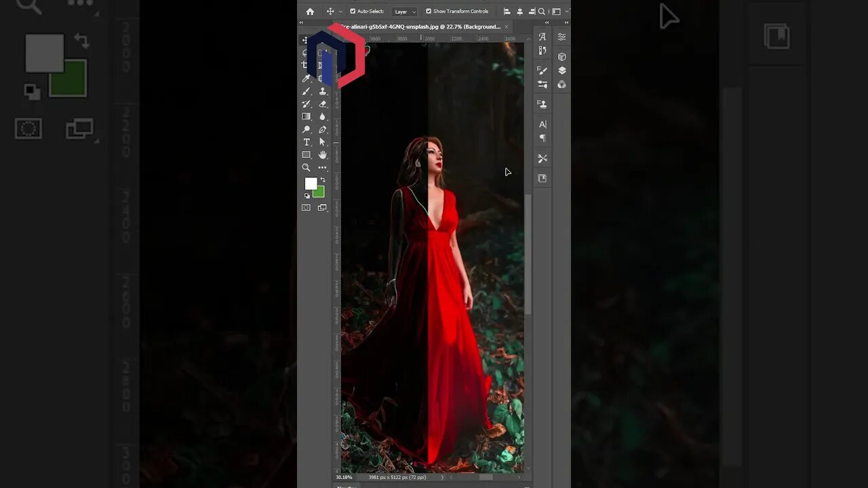The image size is (868, 488).
Task: Select the Gradient tool
Action: (306, 117)
